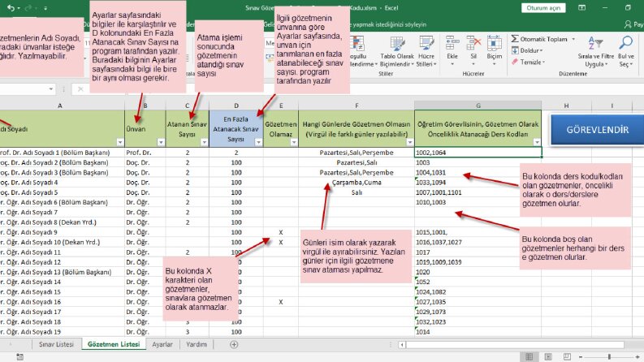The height and width of the screenshot is (362, 644).
Task: Click the Oturum açın sign-in button
Action: point(543,8)
